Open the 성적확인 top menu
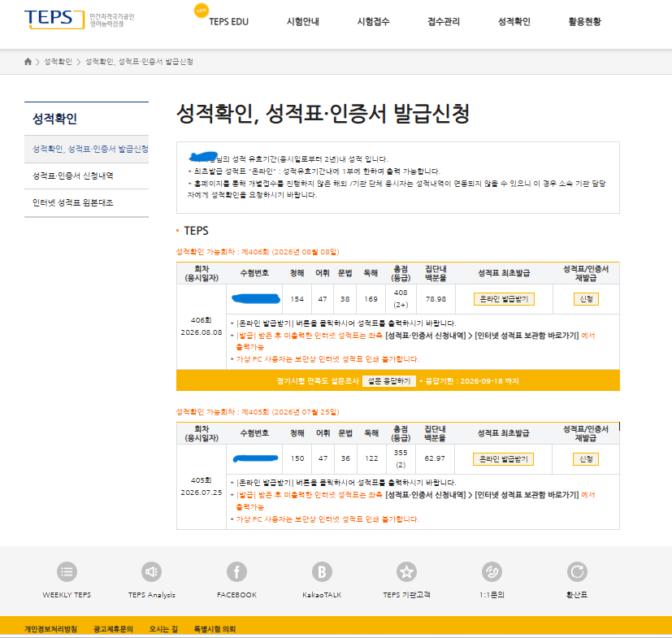Viewport: 672px width, 638px height. tap(514, 21)
